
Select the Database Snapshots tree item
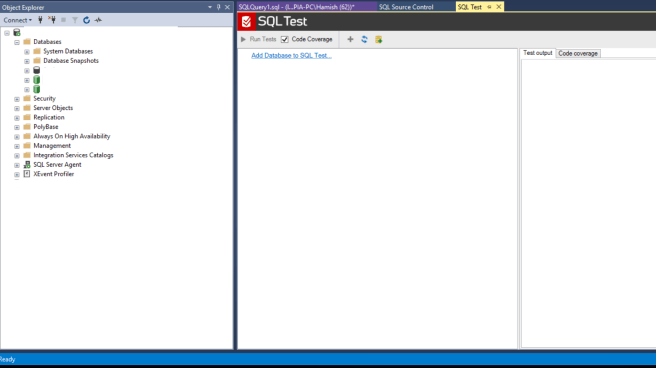click(x=71, y=61)
